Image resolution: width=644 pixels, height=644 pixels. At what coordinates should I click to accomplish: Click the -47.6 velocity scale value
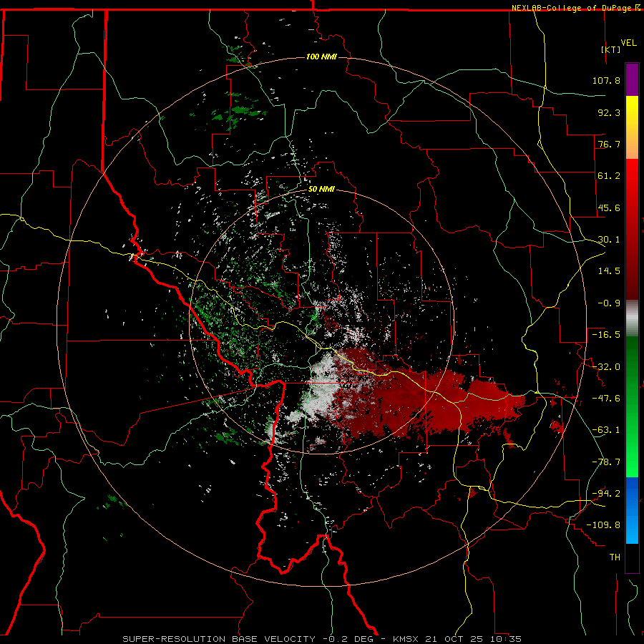[606, 399]
